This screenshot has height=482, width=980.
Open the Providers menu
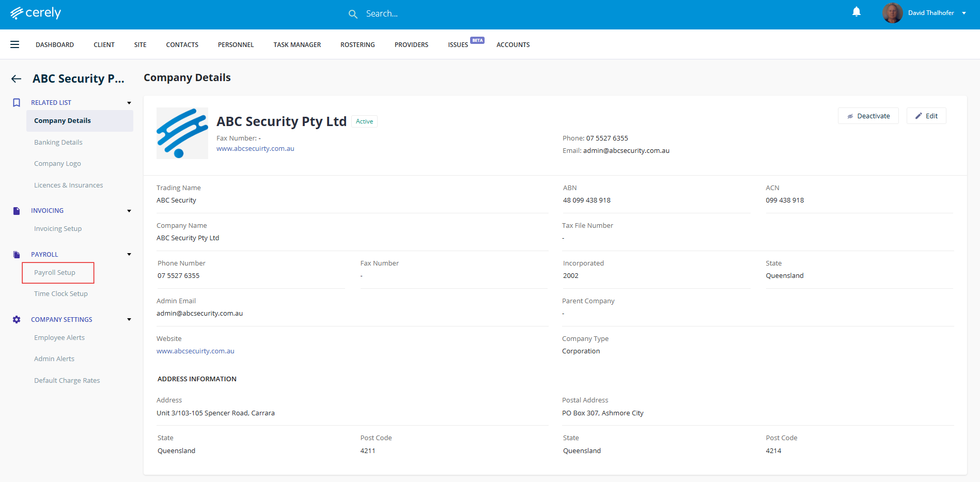412,45
